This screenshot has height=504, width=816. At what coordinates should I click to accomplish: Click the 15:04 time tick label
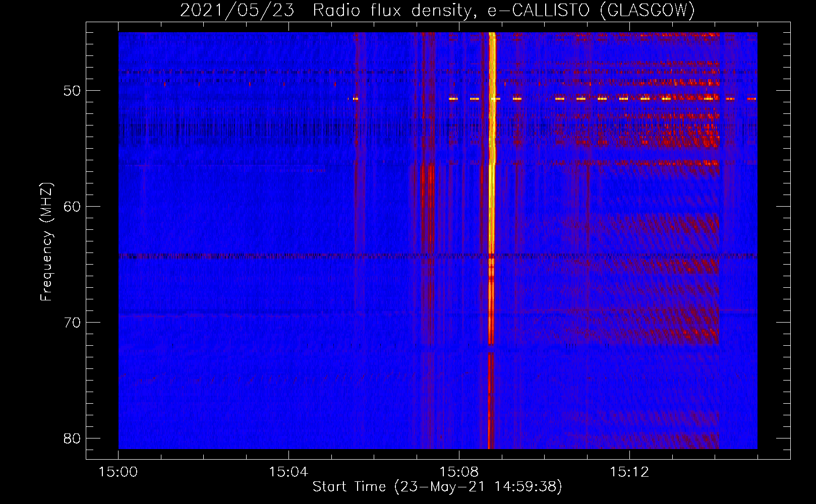coord(288,472)
